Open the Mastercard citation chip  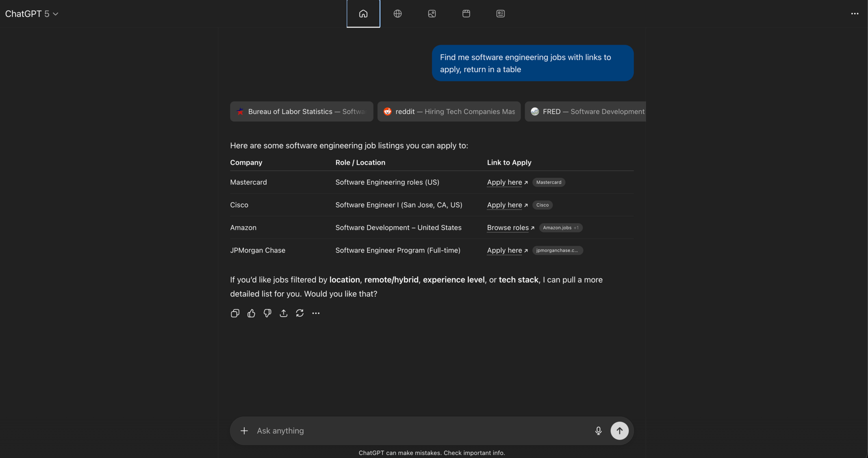[549, 182]
